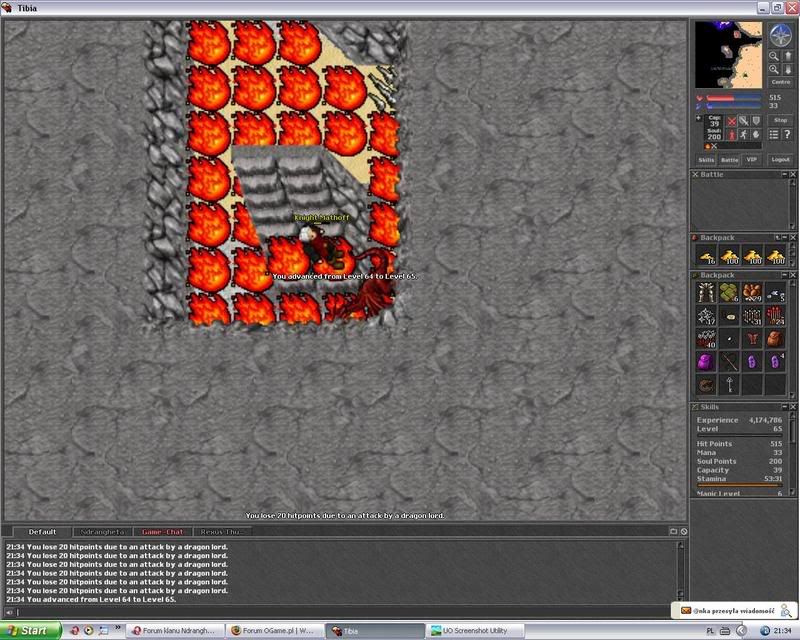
Task: Select the brown item stack of 29
Action: click(752, 293)
